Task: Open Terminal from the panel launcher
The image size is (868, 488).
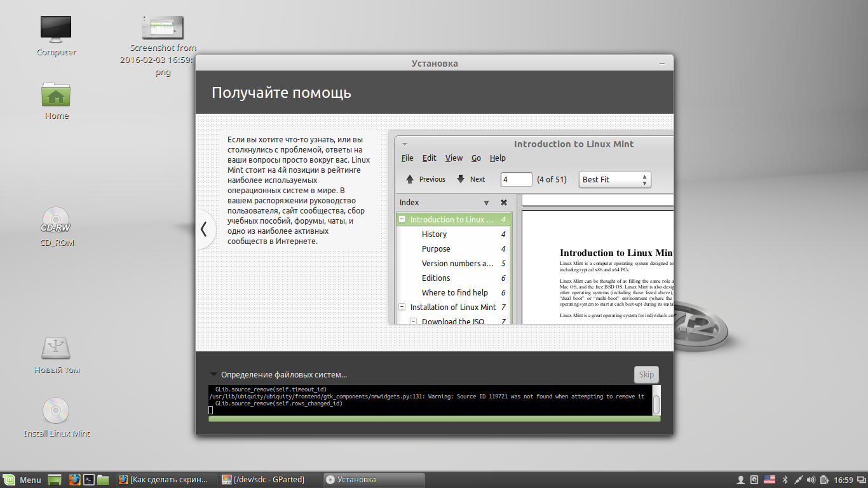Action: 90,480
